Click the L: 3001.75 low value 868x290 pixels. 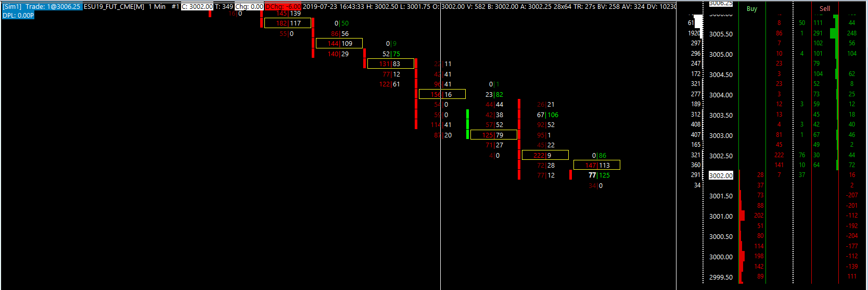click(415, 7)
